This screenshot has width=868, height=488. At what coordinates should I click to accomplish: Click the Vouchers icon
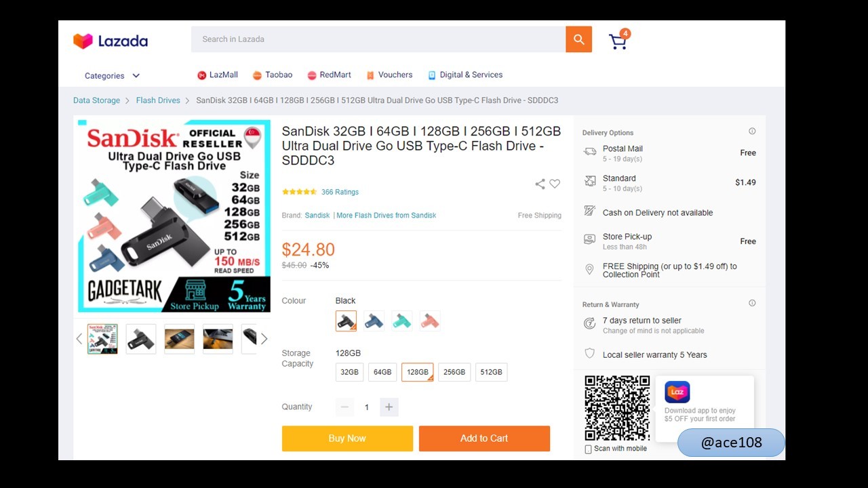point(370,75)
